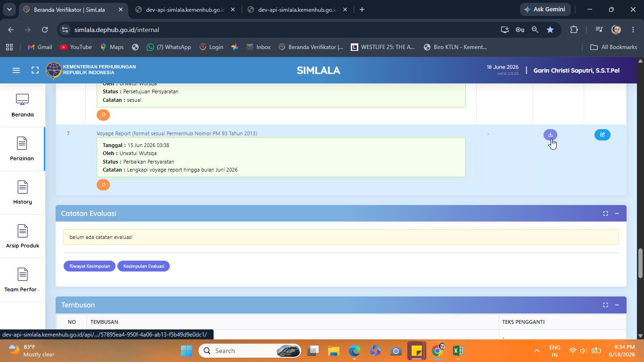The height and width of the screenshot is (362, 644).
Task: Maximize the Tembusan panel
Action: tap(605, 305)
